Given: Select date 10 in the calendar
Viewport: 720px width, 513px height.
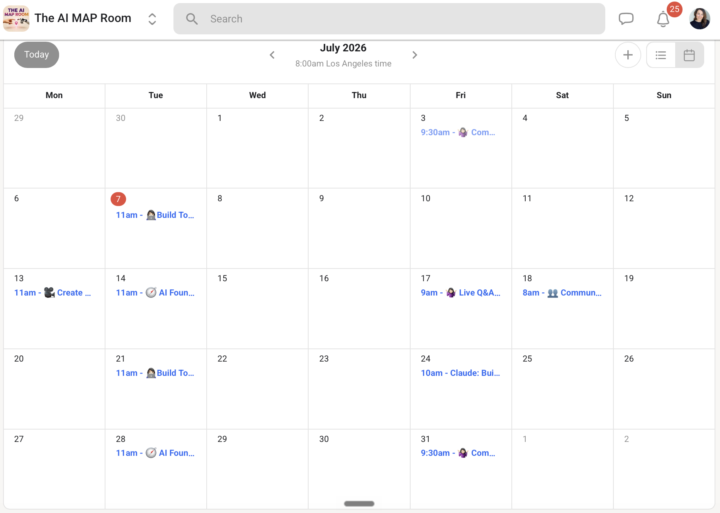Looking at the screenshot, I should coord(426,198).
